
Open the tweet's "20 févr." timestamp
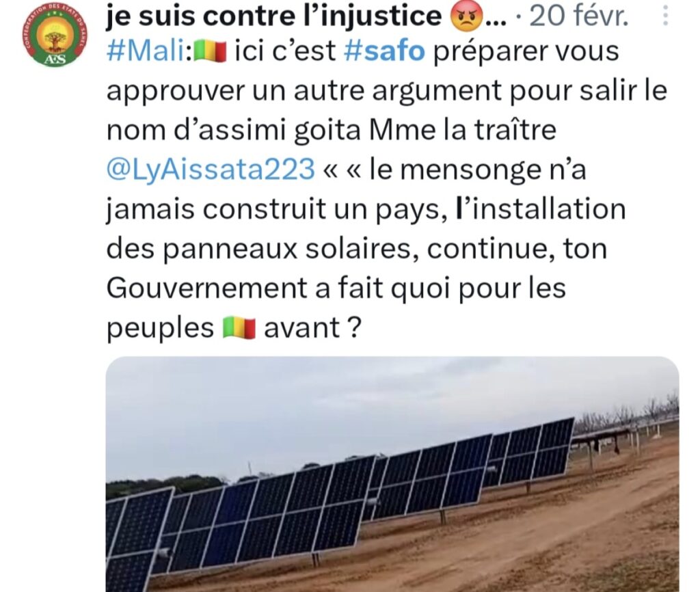578,16
